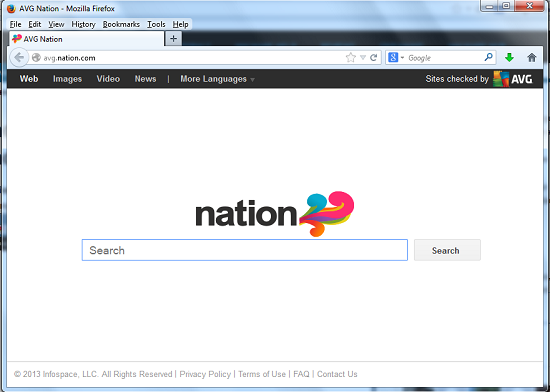This screenshot has width=550, height=392.
Task: Click the AVG logo in the page header
Action: tap(512, 79)
